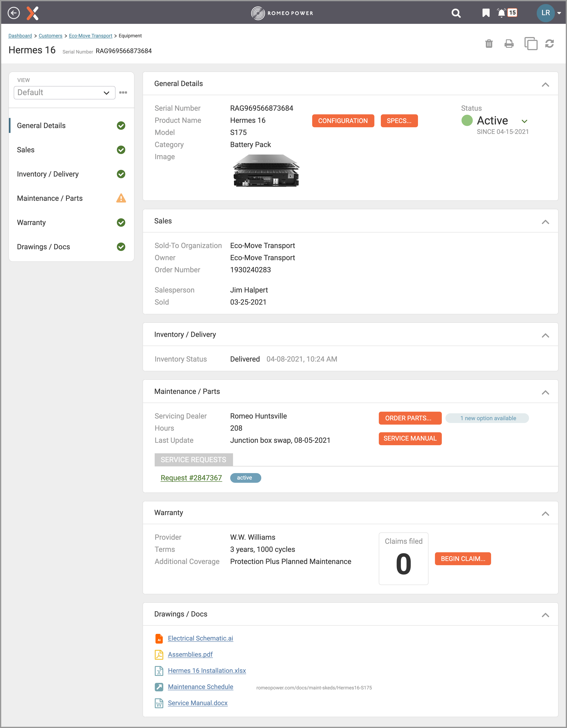Click the LR user avatar

tap(545, 13)
